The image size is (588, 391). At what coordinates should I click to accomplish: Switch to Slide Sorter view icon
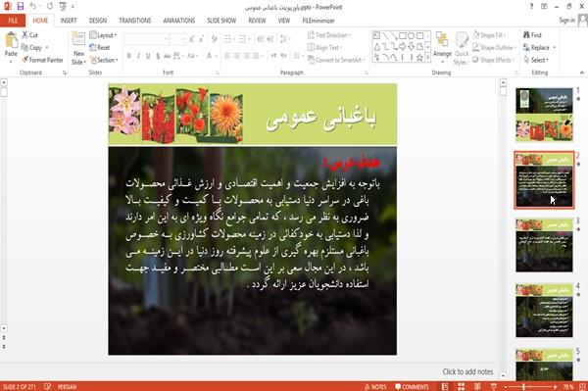pos(461,387)
